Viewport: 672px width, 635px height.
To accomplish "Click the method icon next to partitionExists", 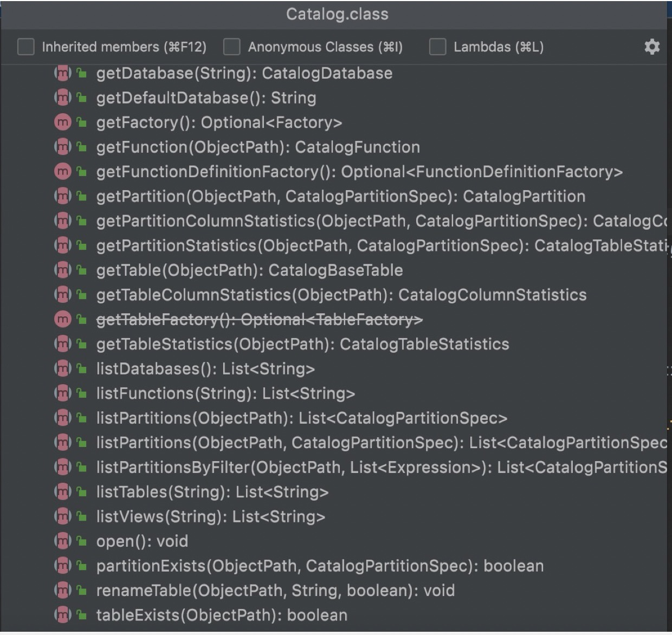I will [x=63, y=566].
